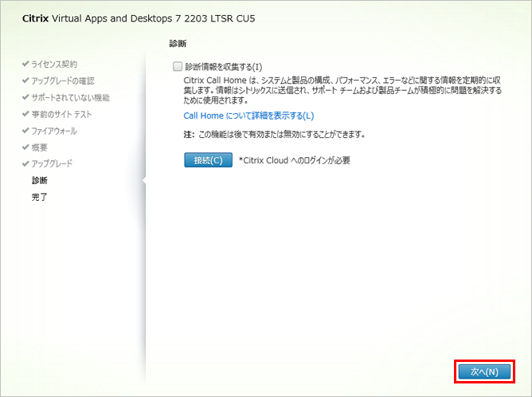532x397 pixels.
Task: Click the *Citrix Cloud へのログインが必要 note
Action: point(294,160)
